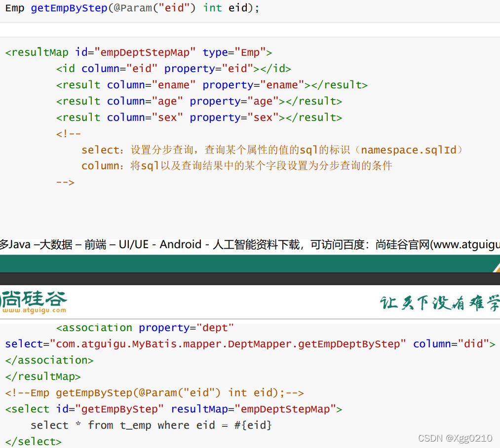Click the closing </association> tag
This screenshot has height=448, width=500.
click(49, 360)
